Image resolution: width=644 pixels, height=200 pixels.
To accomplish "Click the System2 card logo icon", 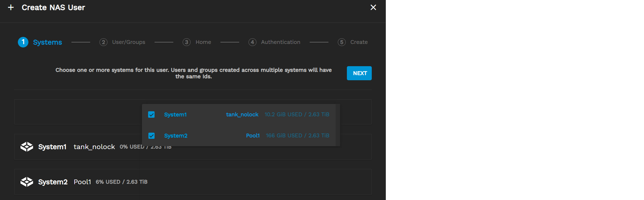I will [27, 182].
